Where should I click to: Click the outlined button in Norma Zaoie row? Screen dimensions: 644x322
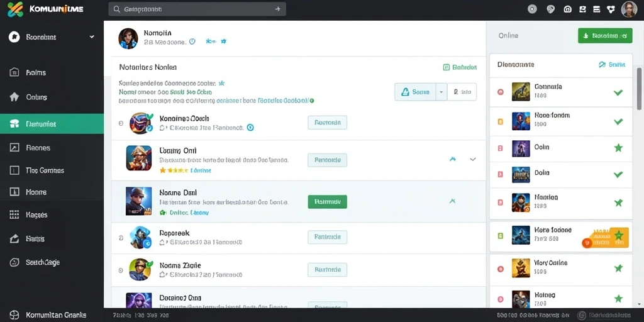click(327, 270)
